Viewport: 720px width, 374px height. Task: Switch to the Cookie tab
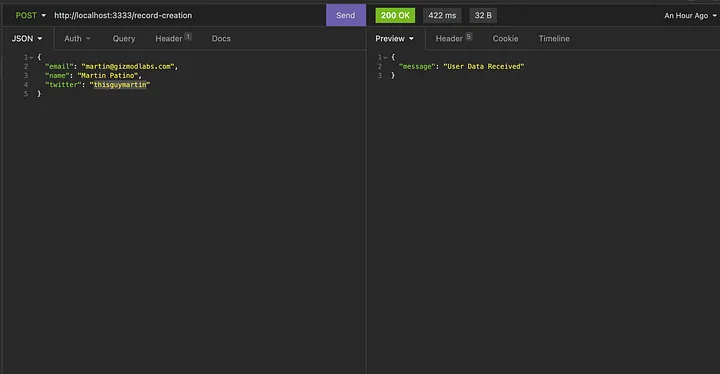click(506, 39)
